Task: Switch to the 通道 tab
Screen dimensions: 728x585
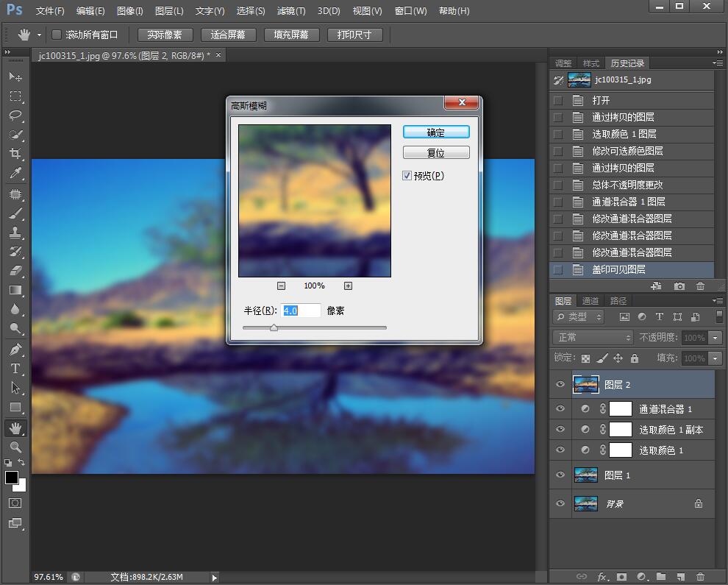Action: pyautogui.click(x=590, y=300)
